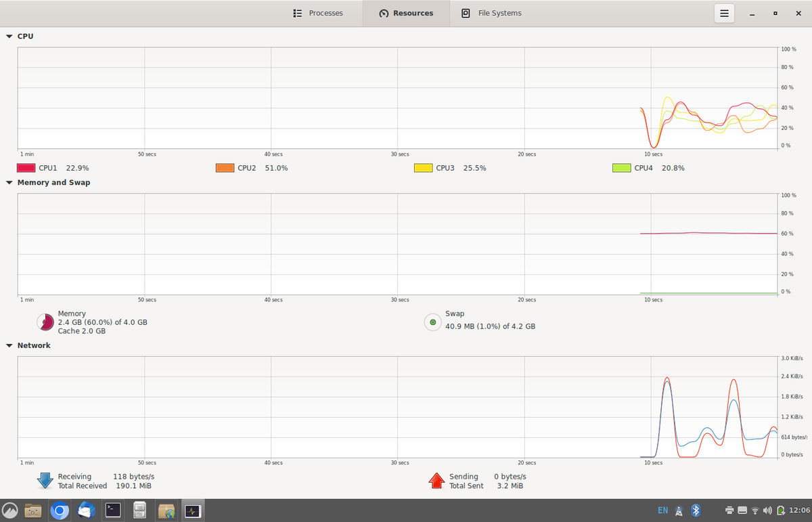Open the File Systems tab
Screen dimensions: 812x522
point(491,13)
